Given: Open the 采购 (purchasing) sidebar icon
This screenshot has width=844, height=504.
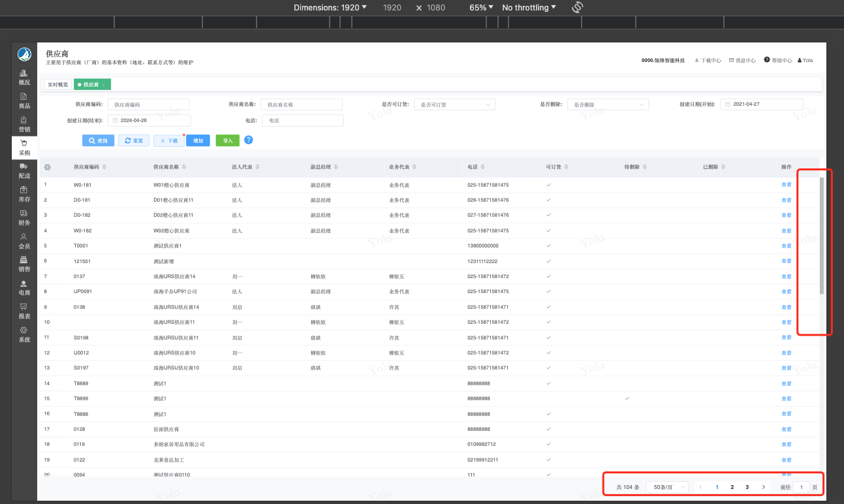Looking at the screenshot, I should coord(24,146).
